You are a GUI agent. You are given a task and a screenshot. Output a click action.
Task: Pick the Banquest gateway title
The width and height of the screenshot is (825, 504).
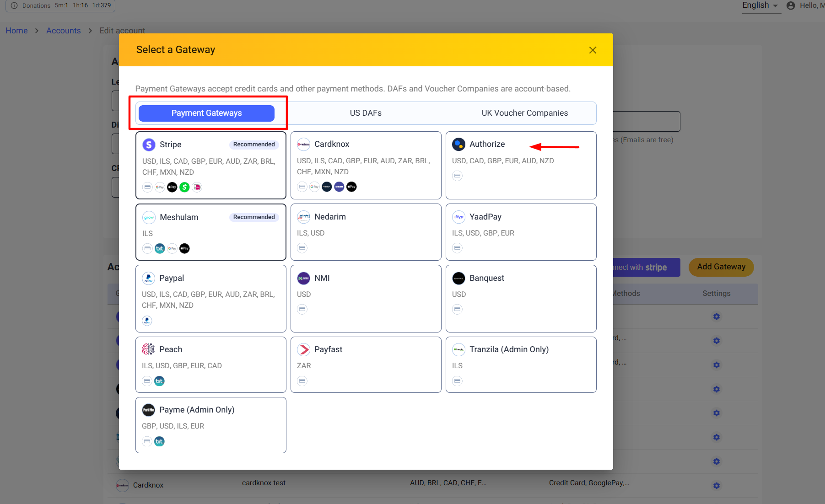pos(487,278)
